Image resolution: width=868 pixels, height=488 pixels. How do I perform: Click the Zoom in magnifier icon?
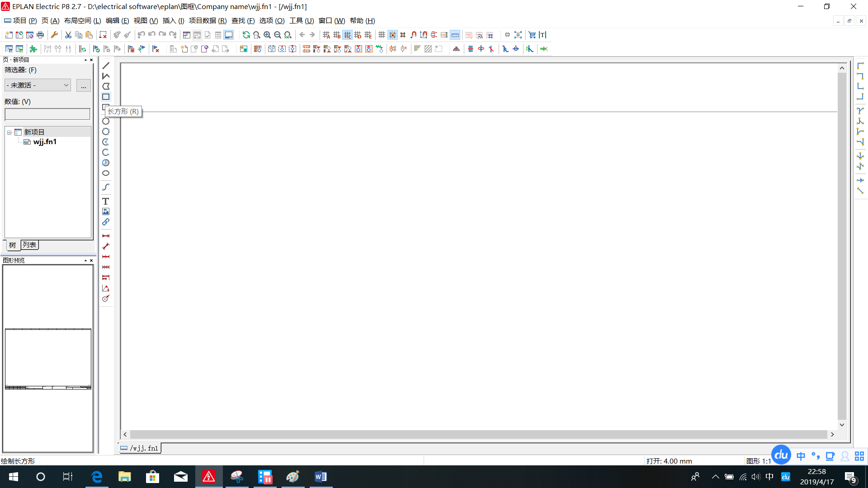pyautogui.click(x=267, y=35)
